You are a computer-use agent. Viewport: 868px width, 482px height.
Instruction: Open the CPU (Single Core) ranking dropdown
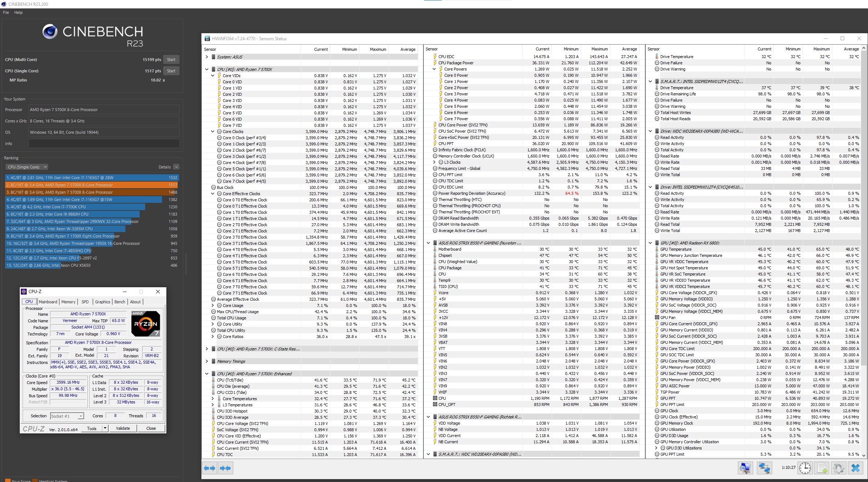[x=27, y=167]
